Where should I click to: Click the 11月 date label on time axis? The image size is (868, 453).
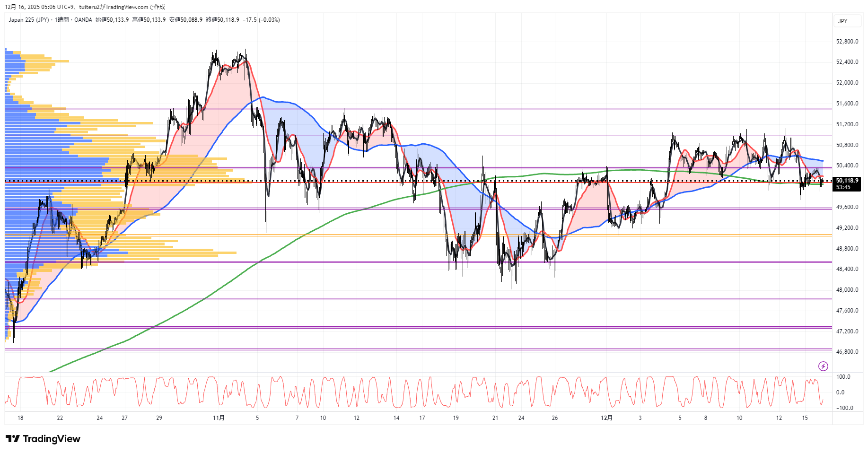pyautogui.click(x=219, y=418)
